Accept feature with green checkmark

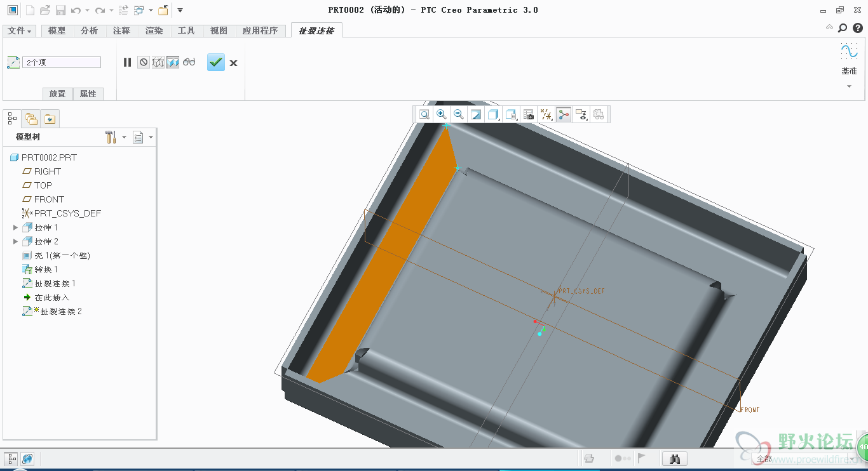click(216, 62)
